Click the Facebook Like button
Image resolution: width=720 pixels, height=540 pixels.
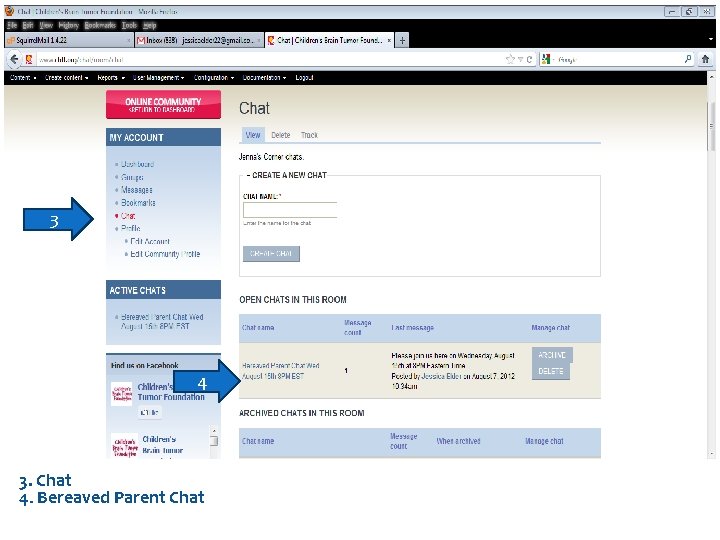click(x=149, y=412)
